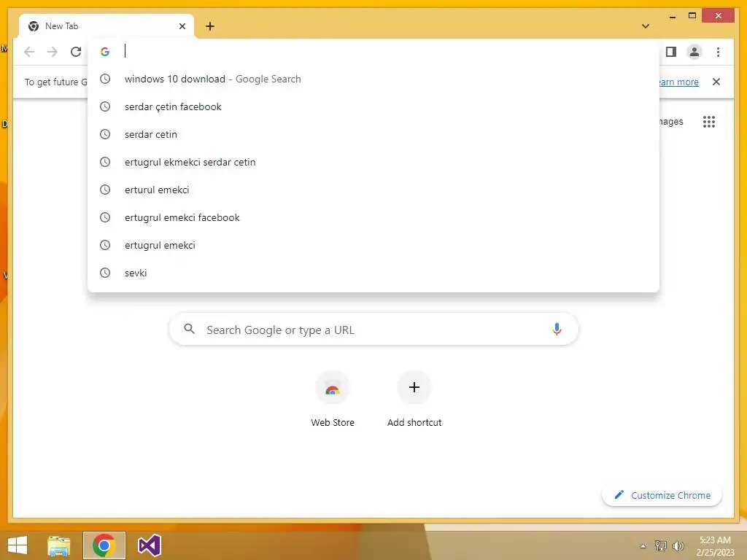Click the forward navigation arrow

pos(53,52)
